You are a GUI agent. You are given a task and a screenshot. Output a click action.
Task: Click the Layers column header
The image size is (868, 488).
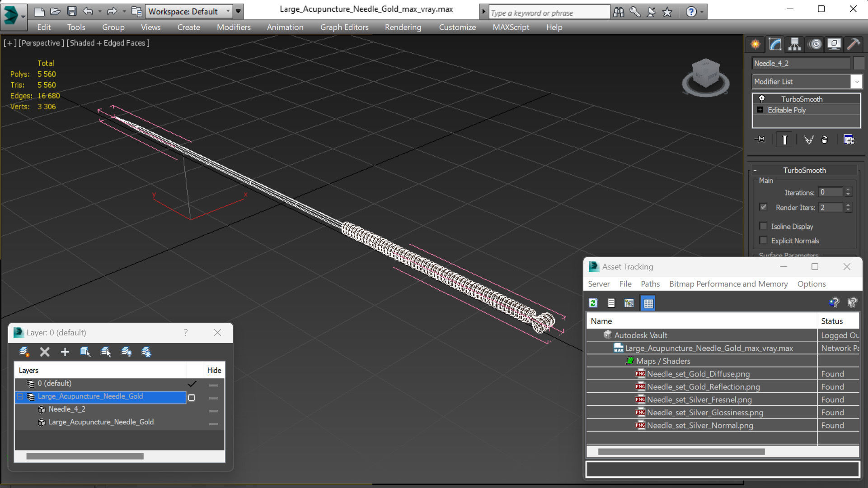[100, 370]
